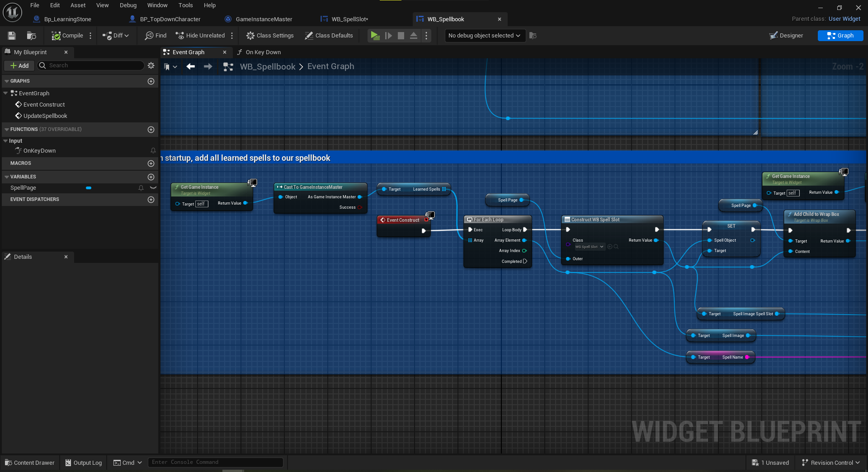
Task: Open the File menu
Action: (x=35, y=5)
